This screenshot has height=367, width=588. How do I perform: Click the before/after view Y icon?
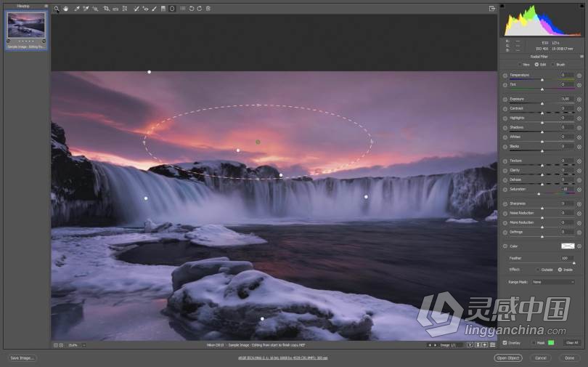(470, 345)
